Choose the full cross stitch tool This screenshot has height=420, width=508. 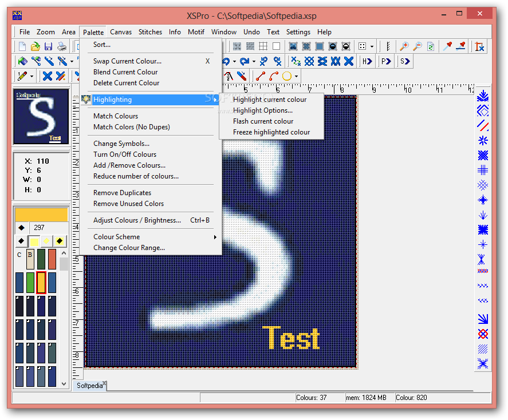[48, 76]
